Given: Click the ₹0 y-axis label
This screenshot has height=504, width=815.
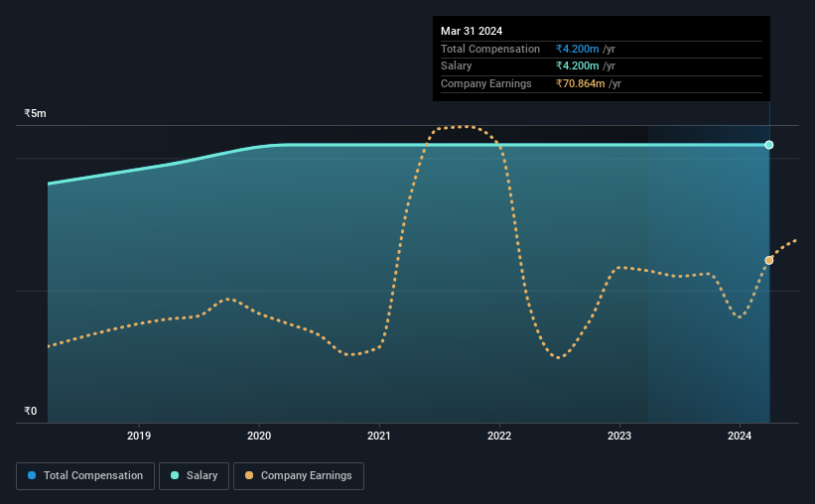Looking at the screenshot, I should (x=30, y=411).
